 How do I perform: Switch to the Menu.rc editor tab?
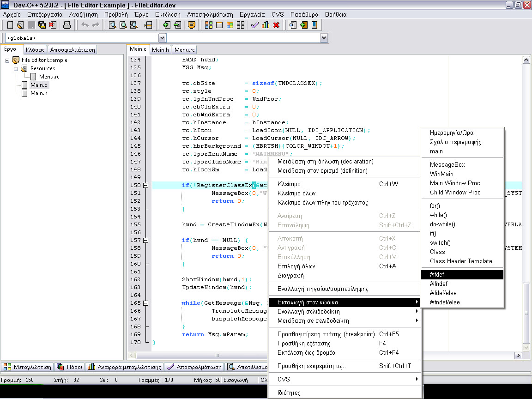pyautogui.click(x=184, y=49)
